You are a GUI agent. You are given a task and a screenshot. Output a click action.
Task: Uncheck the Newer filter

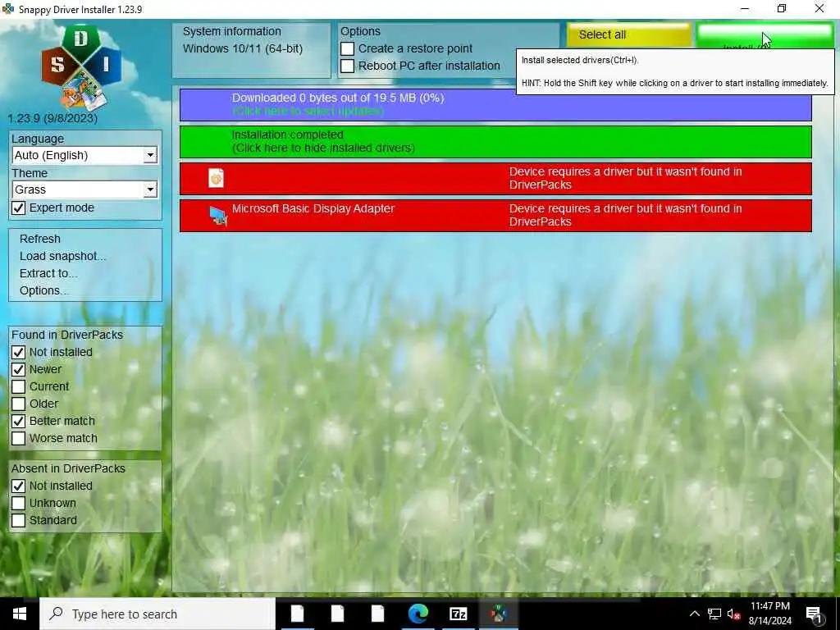point(18,370)
